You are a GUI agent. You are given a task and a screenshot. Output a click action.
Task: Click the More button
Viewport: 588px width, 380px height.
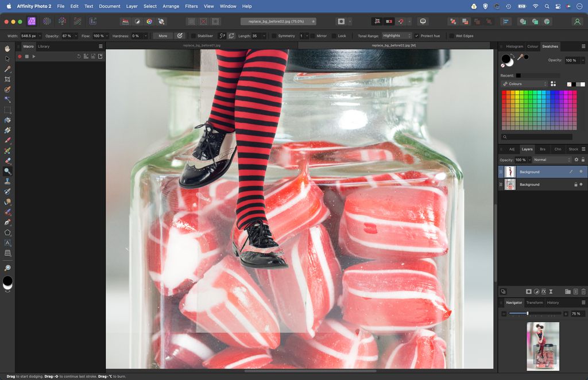pyautogui.click(x=163, y=36)
